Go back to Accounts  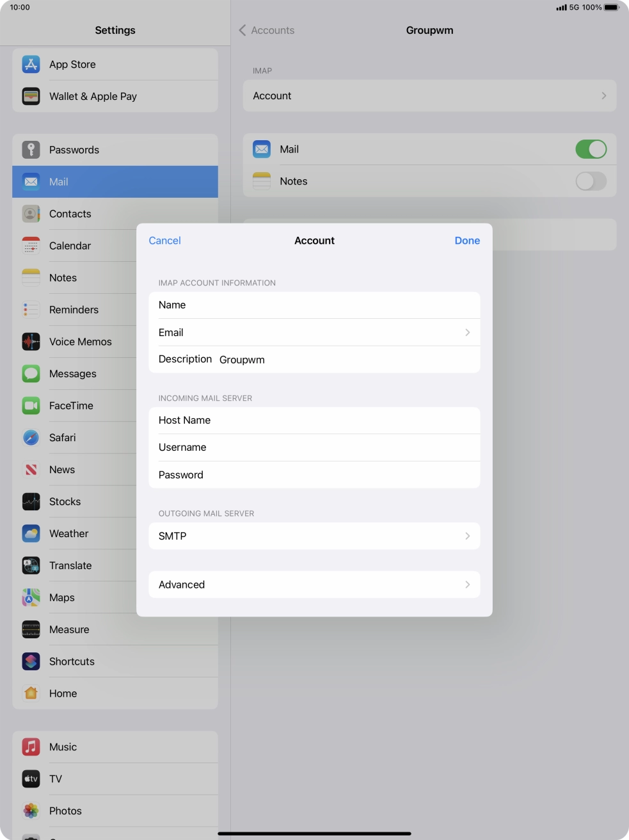(267, 30)
